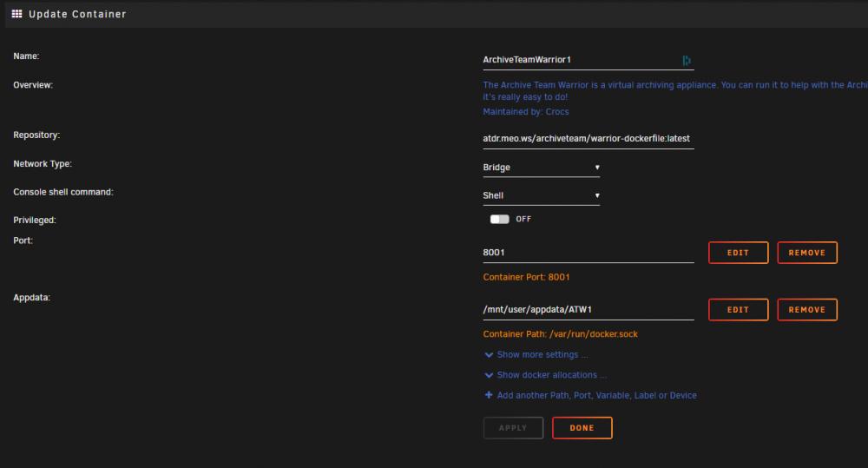Click the Apply button
This screenshot has width=868, height=468.
513,428
